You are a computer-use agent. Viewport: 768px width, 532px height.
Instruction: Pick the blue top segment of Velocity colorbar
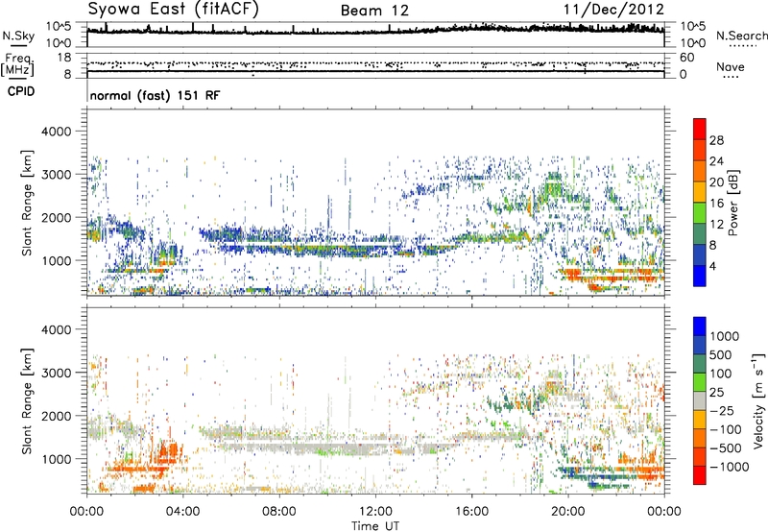pyautogui.click(x=700, y=326)
